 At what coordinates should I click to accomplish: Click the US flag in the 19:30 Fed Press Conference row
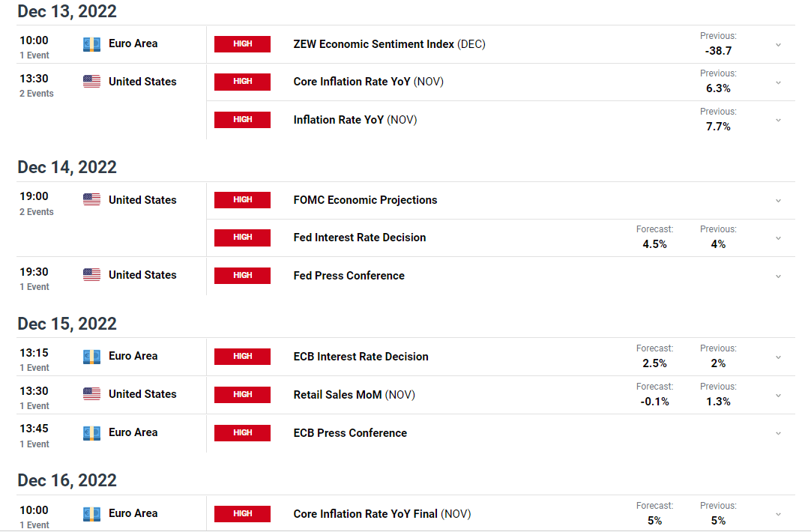91,275
